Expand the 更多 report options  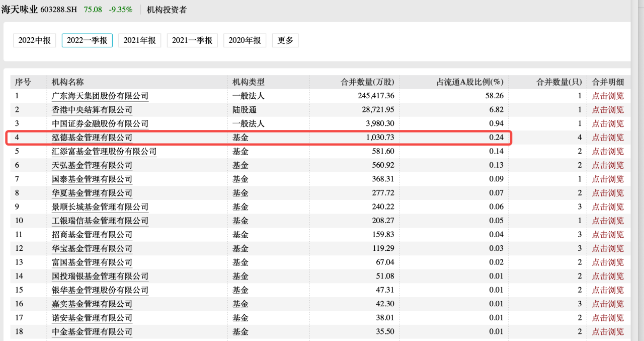tap(285, 41)
